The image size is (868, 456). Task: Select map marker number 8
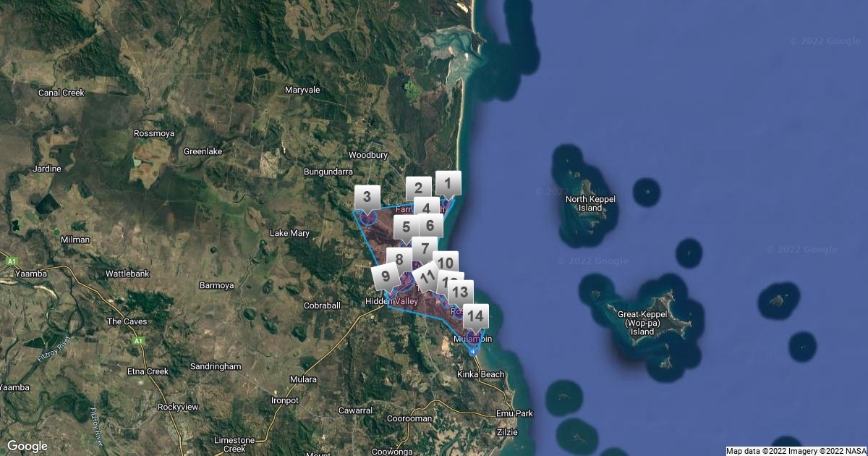pyautogui.click(x=398, y=258)
